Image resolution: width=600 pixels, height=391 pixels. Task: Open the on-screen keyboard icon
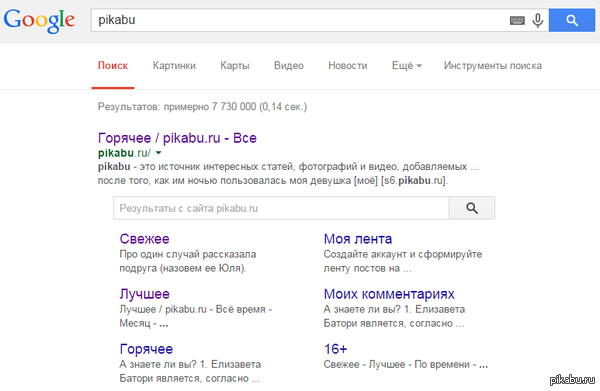517,20
